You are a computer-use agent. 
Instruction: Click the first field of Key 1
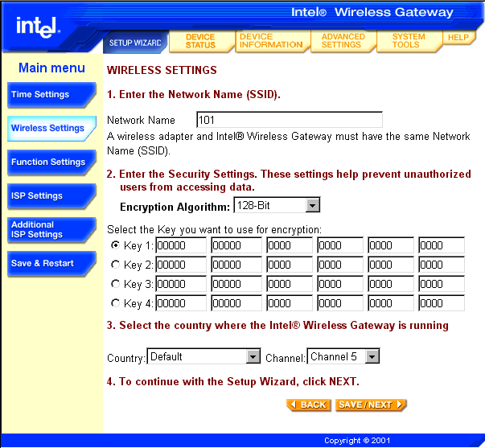(181, 245)
